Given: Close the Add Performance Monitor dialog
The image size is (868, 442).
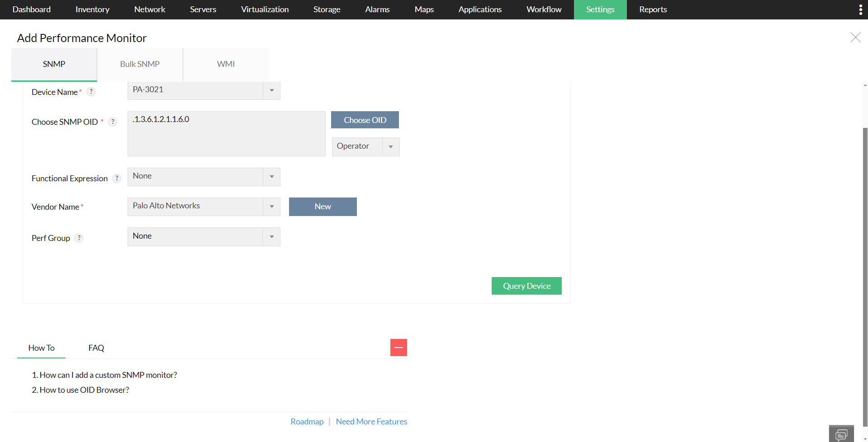Looking at the screenshot, I should click(x=855, y=38).
